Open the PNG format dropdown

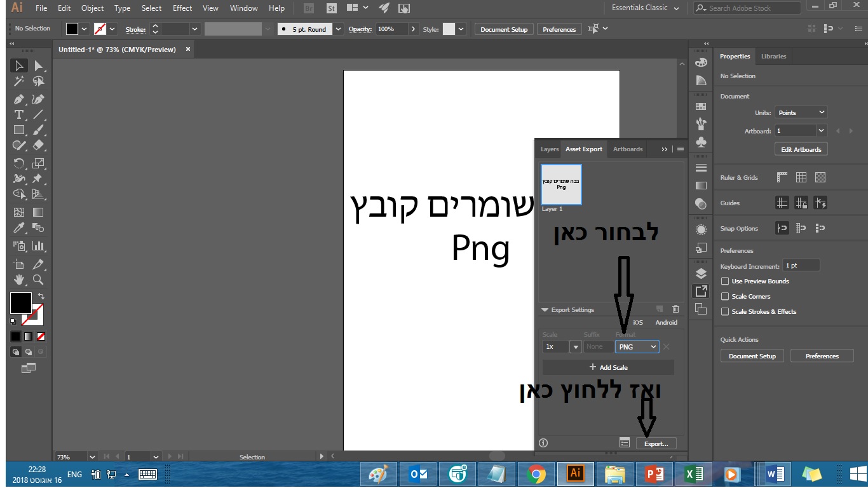637,346
